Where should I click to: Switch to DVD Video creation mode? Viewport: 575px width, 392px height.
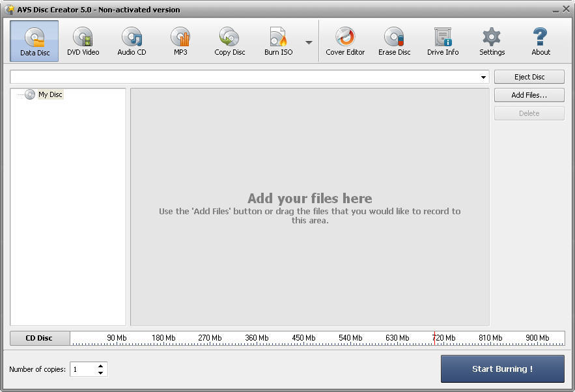pos(83,40)
